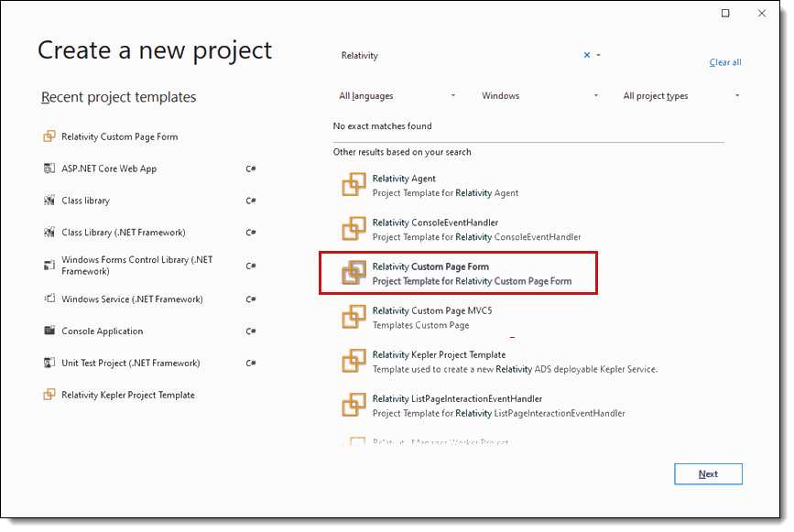
Task: Close the Create a new project dialog
Action: point(762,13)
